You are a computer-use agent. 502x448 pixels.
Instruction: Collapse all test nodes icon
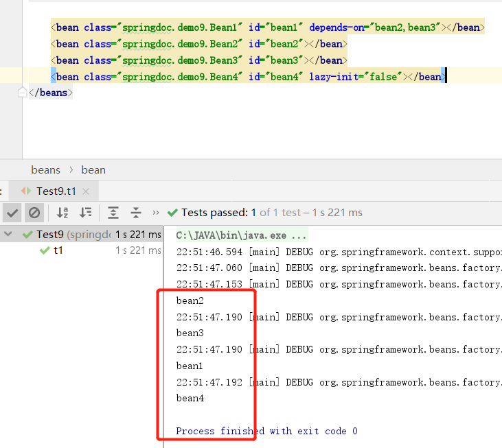click(x=136, y=213)
